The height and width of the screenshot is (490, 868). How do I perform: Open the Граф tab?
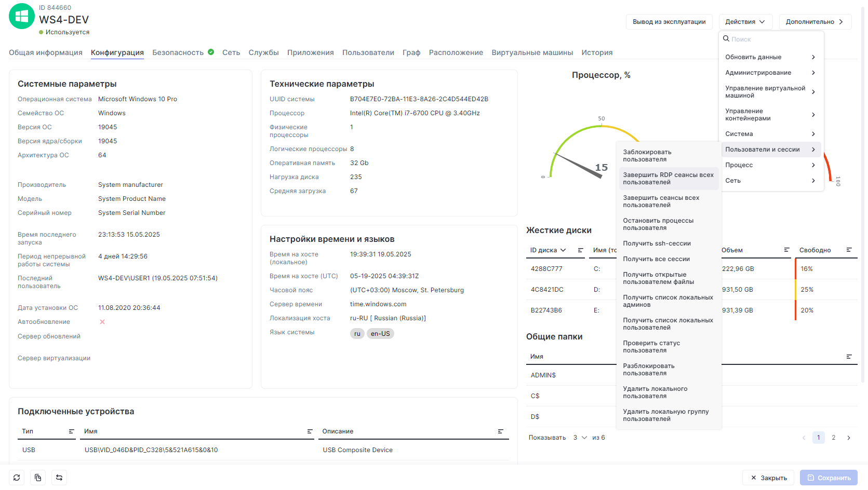point(411,52)
